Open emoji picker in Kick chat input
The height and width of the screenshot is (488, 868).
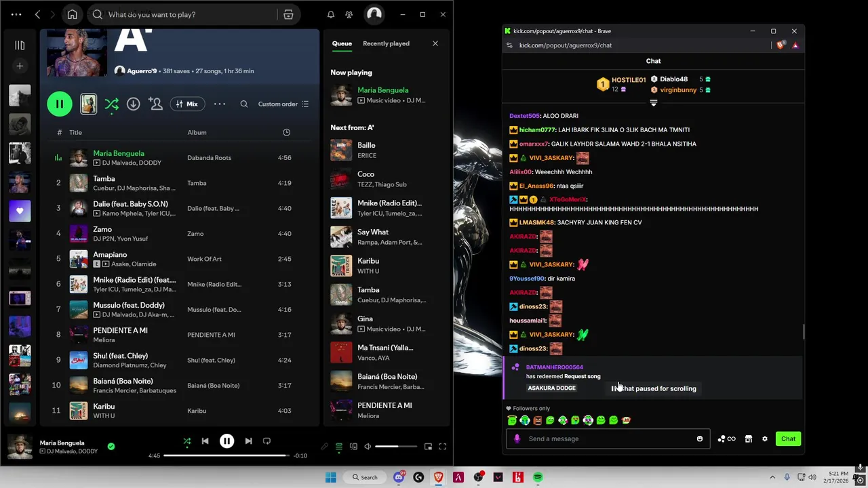[x=700, y=439]
